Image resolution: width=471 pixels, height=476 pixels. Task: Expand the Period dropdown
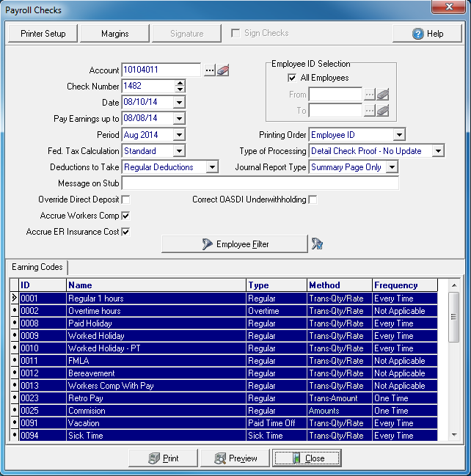[x=180, y=135]
